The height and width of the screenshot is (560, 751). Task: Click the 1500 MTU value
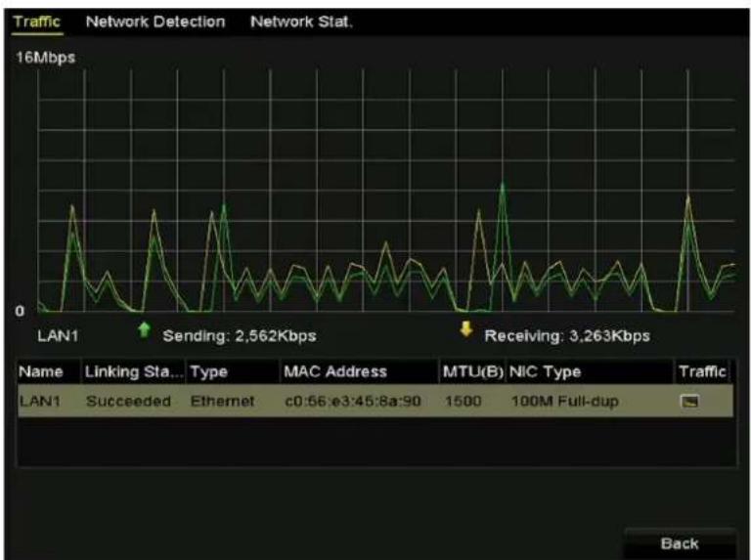tap(463, 401)
